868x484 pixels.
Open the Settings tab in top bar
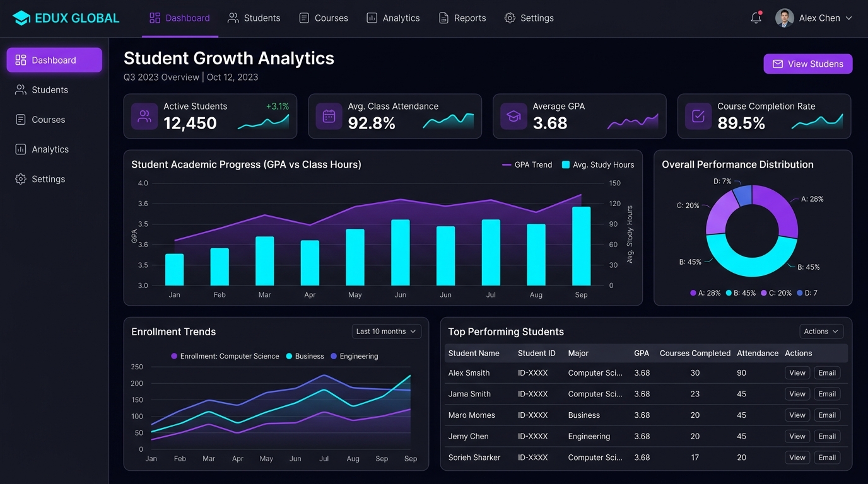(529, 18)
